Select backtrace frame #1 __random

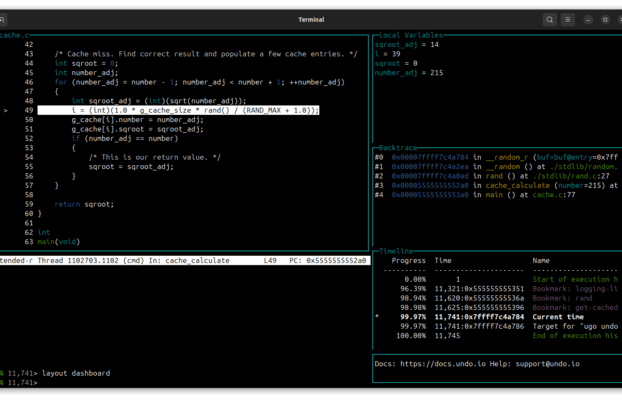pos(496,167)
